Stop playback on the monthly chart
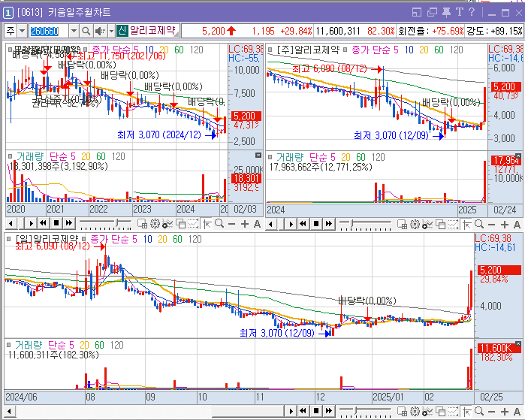The width and height of the screenshot is (525, 420). (x=56, y=223)
